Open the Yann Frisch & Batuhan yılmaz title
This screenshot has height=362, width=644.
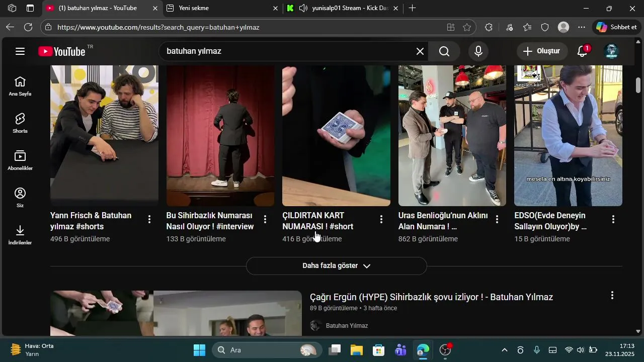91,221
